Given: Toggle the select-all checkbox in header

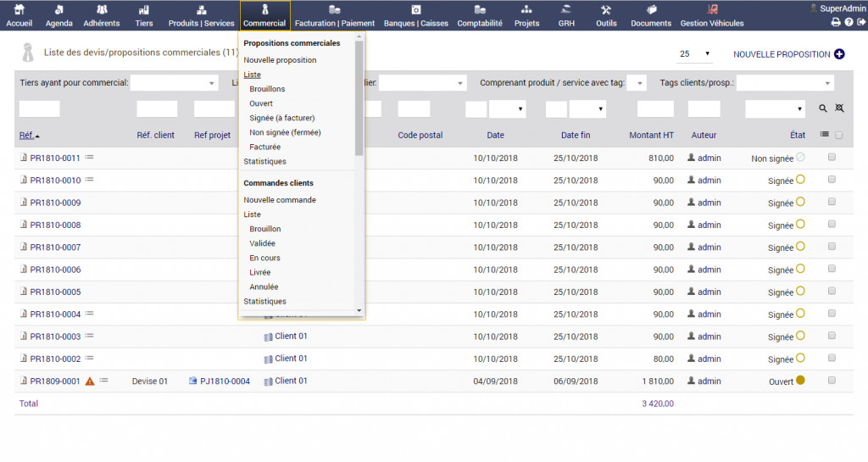Looking at the screenshot, I should tap(839, 135).
